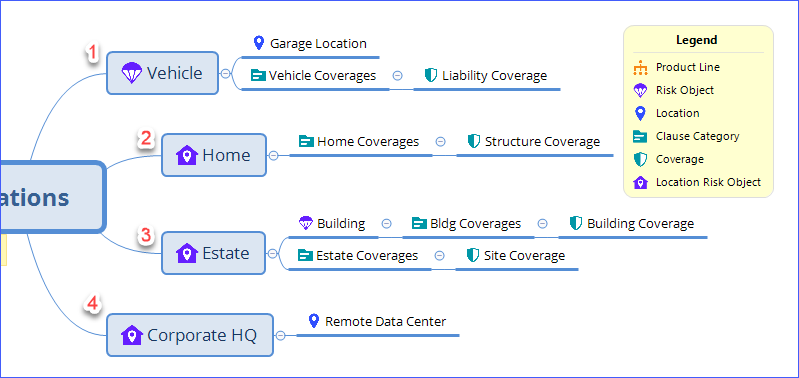799x378 pixels.
Task: Collapse the Corporate HQ node branch
Action: (280, 335)
